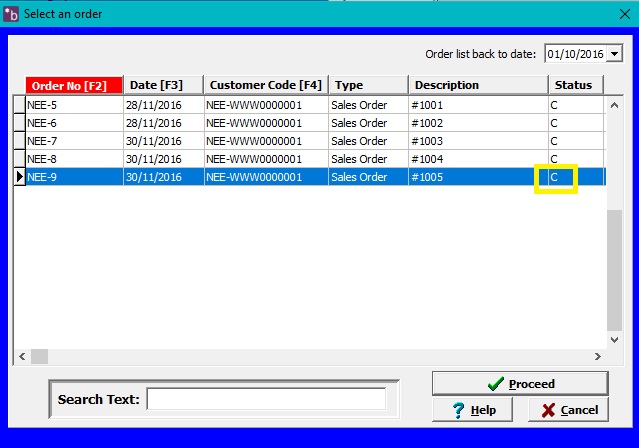The height and width of the screenshot is (448, 639).
Task: Click description #1002
Action: pyautogui.click(x=427, y=123)
